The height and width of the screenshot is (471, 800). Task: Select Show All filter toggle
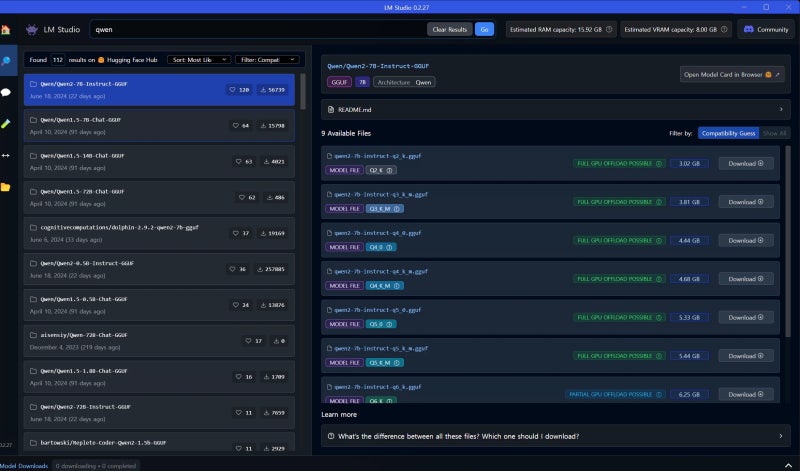tap(774, 133)
